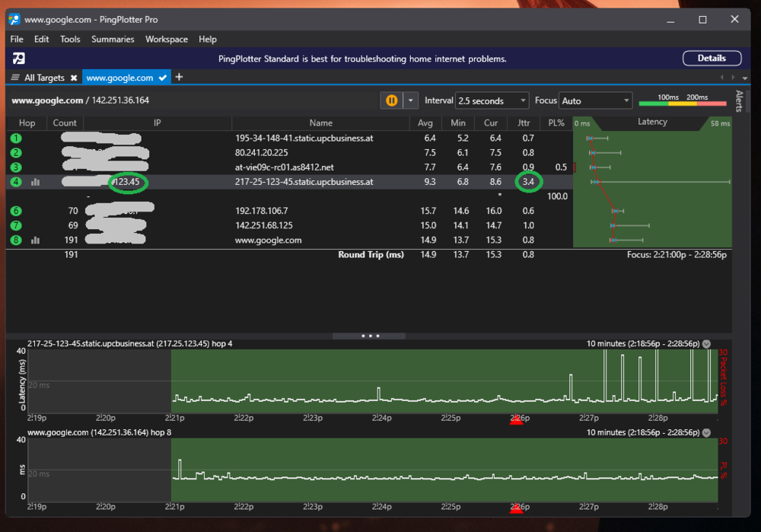
Task: Toggle the time graph icon for hop 4
Action: point(36,182)
